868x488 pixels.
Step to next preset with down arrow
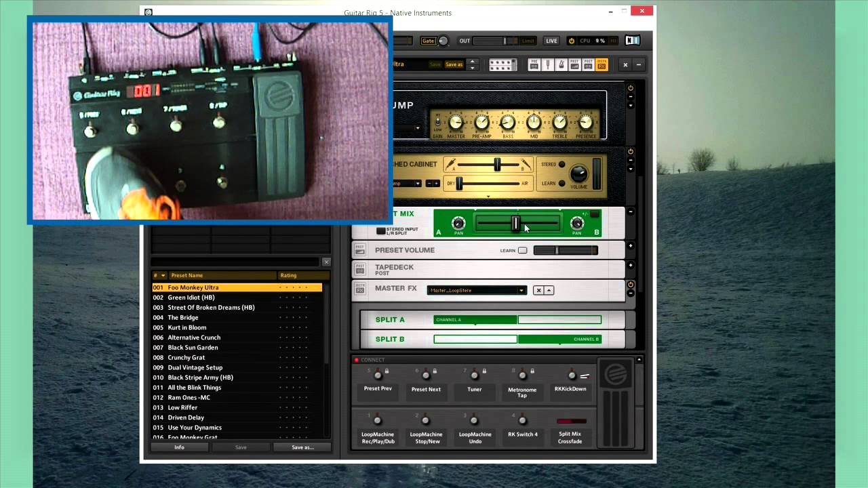[x=473, y=68]
